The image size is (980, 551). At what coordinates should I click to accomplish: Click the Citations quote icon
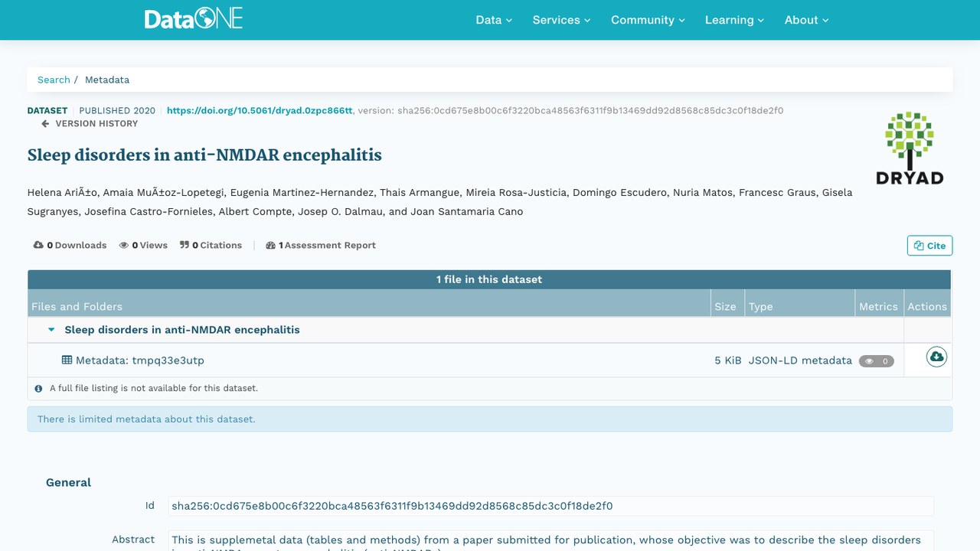[185, 245]
